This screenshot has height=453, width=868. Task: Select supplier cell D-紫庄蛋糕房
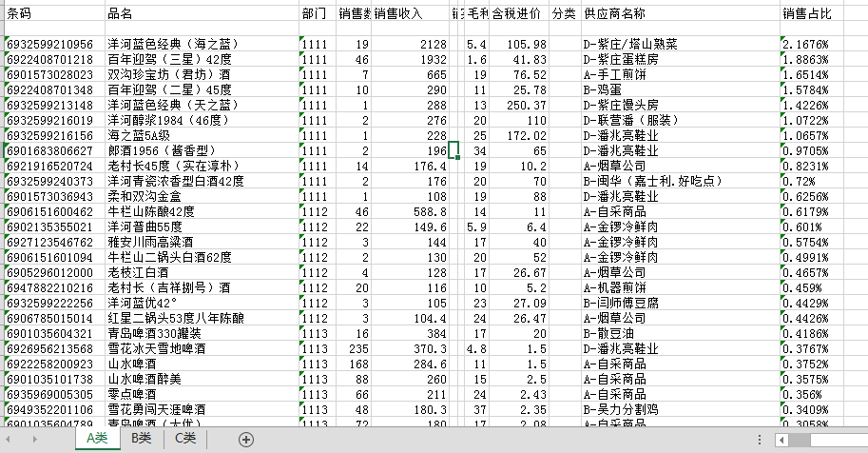click(x=681, y=59)
